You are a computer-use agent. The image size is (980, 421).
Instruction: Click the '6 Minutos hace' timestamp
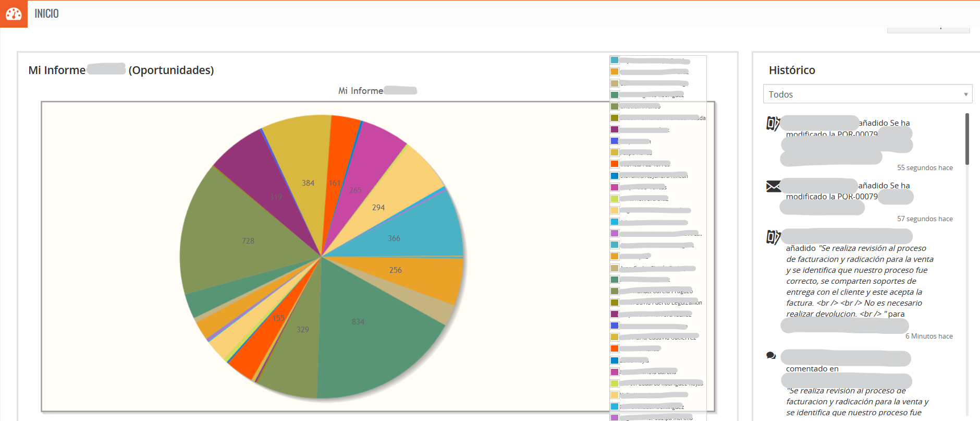pyautogui.click(x=929, y=336)
